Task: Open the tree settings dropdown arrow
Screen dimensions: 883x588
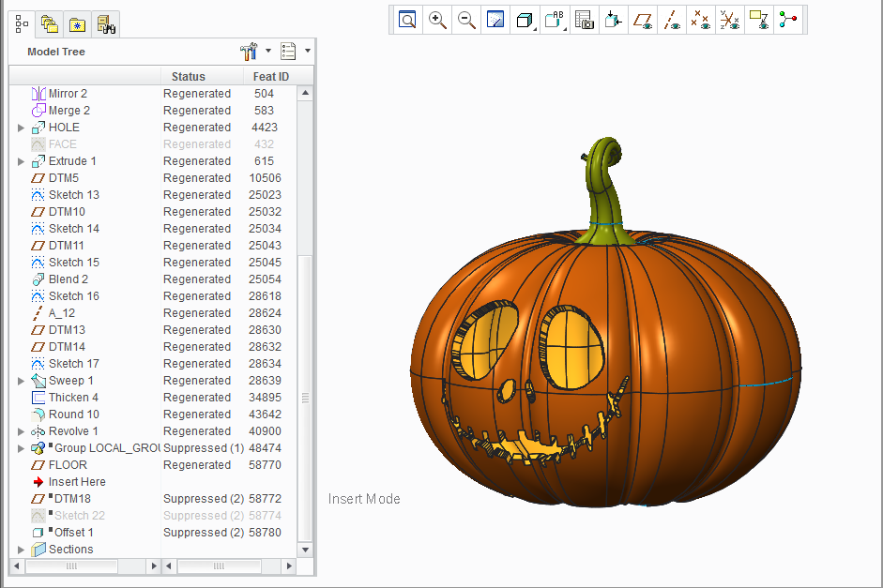Action: 268,52
